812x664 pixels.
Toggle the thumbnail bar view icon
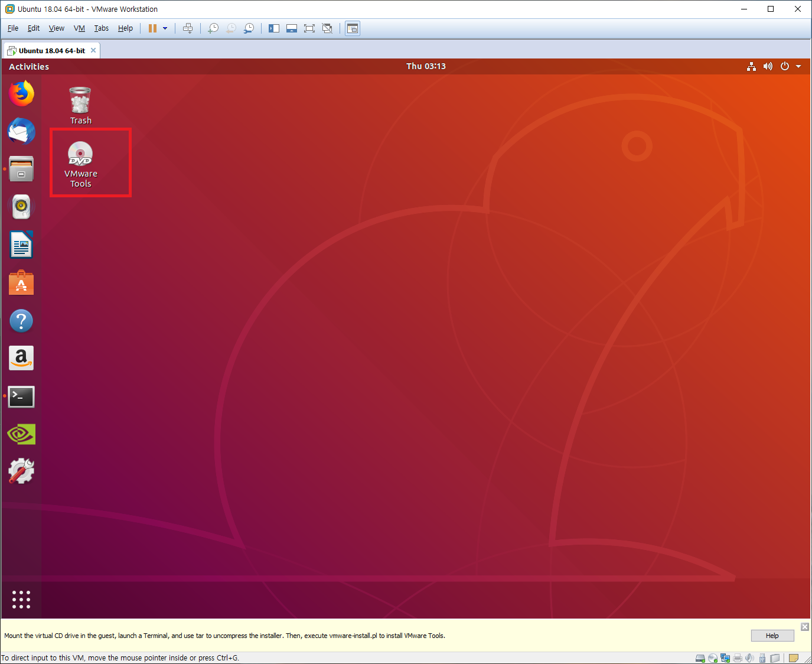pos(292,28)
